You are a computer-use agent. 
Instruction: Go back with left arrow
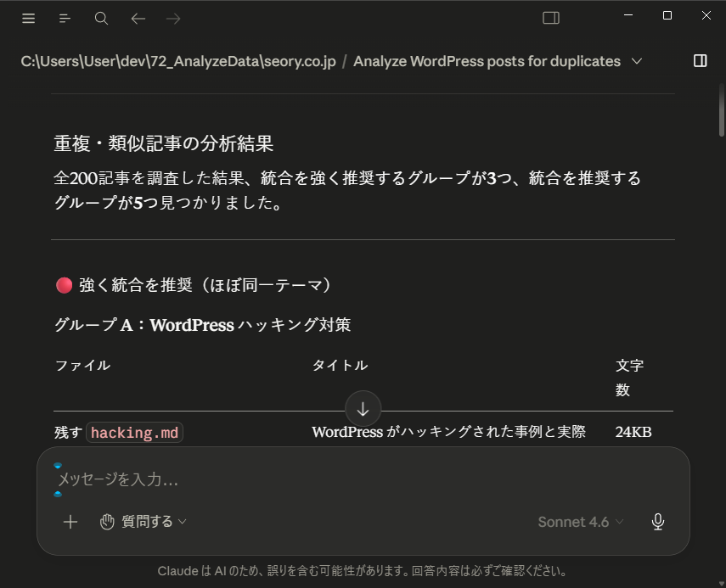point(138,19)
